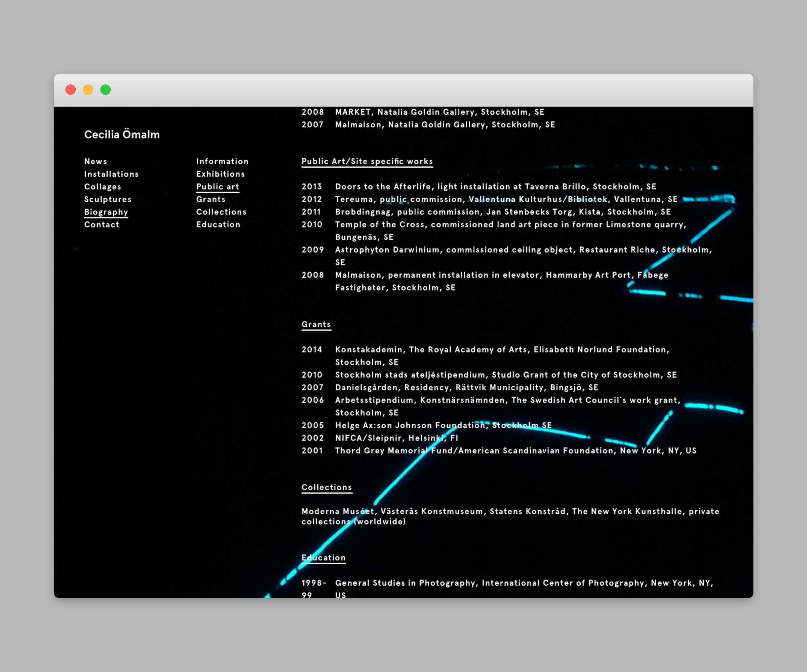Jump to Information submenu item
The width and height of the screenshot is (807, 672).
[x=223, y=161]
